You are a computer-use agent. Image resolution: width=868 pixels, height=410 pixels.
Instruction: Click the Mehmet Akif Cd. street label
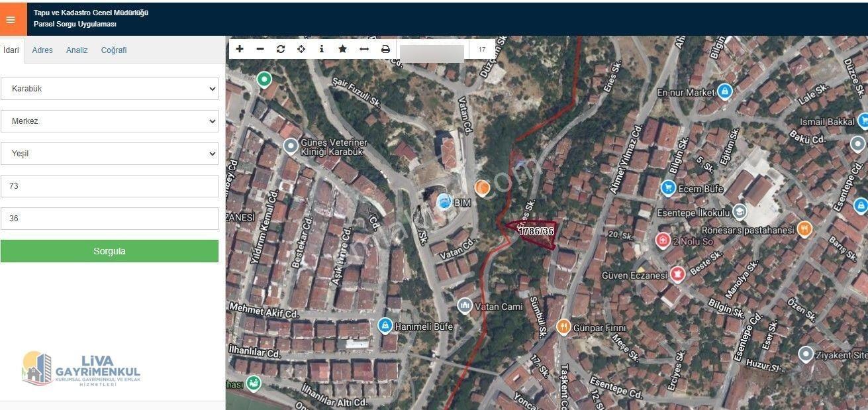click(x=264, y=311)
